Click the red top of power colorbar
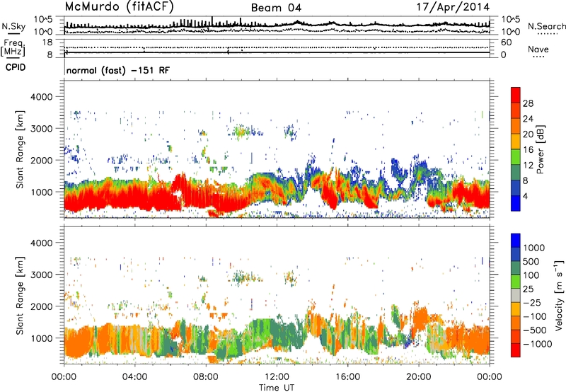566x392 pixels. click(516, 95)
